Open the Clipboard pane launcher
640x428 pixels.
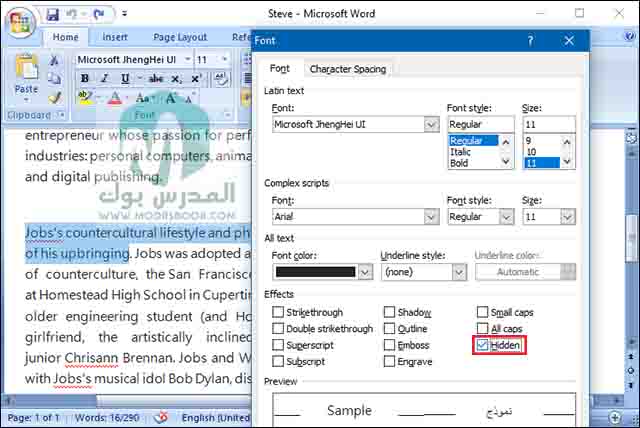(61, 115)
